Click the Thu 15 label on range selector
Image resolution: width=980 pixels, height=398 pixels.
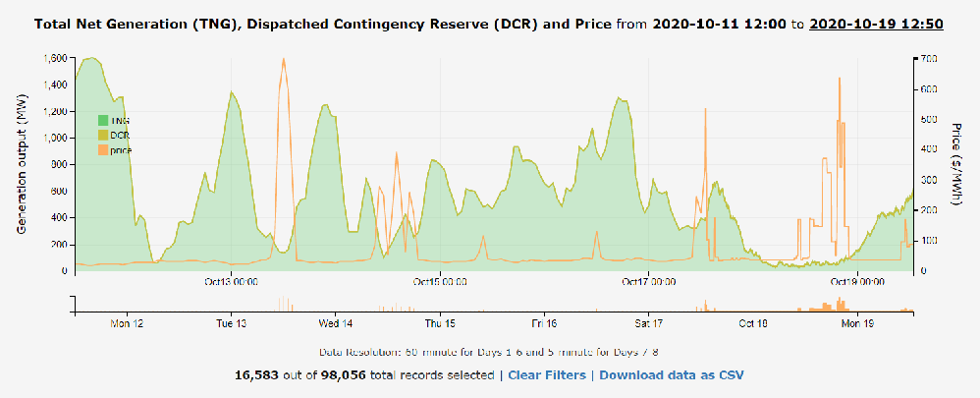440,323
